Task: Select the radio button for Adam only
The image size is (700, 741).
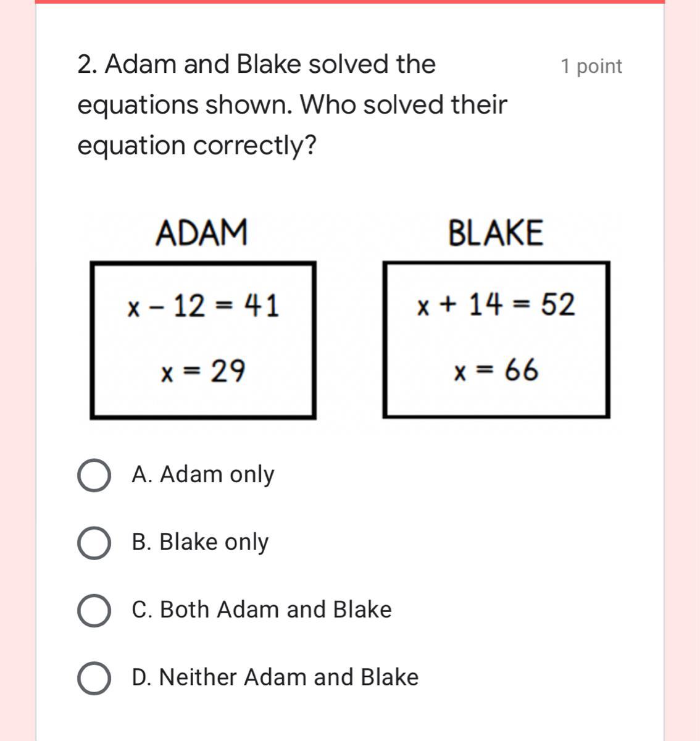Action: point(94,475)
